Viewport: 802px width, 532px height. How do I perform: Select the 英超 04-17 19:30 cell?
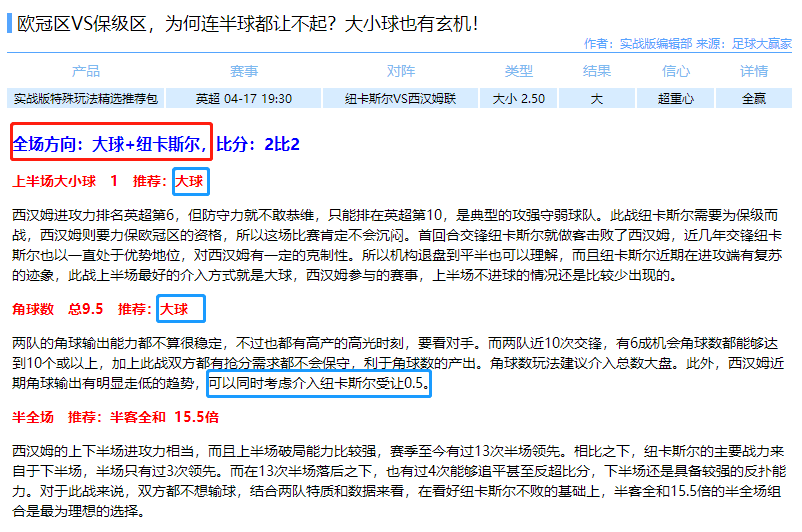pyautogui.click(x=243, y=98)
